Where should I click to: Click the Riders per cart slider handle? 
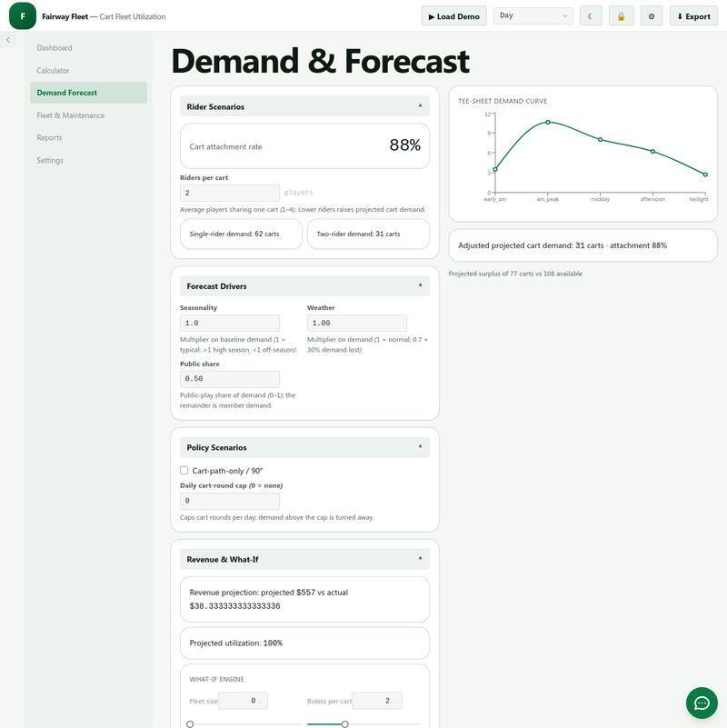[345, 723]
